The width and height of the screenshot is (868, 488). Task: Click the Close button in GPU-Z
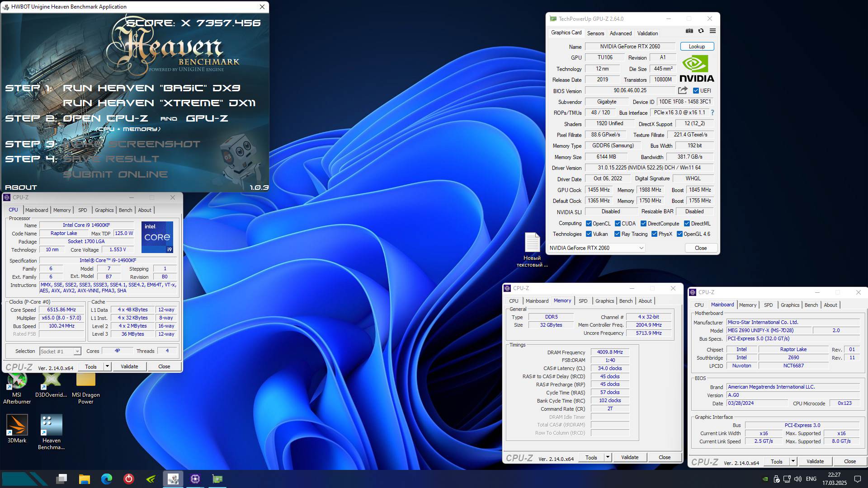tap(700, 248)
